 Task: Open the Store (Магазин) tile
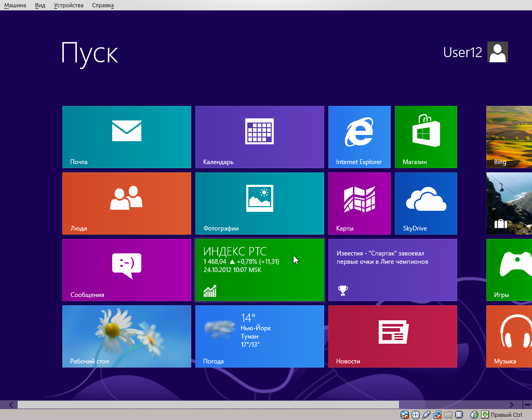tap(425, 137)
